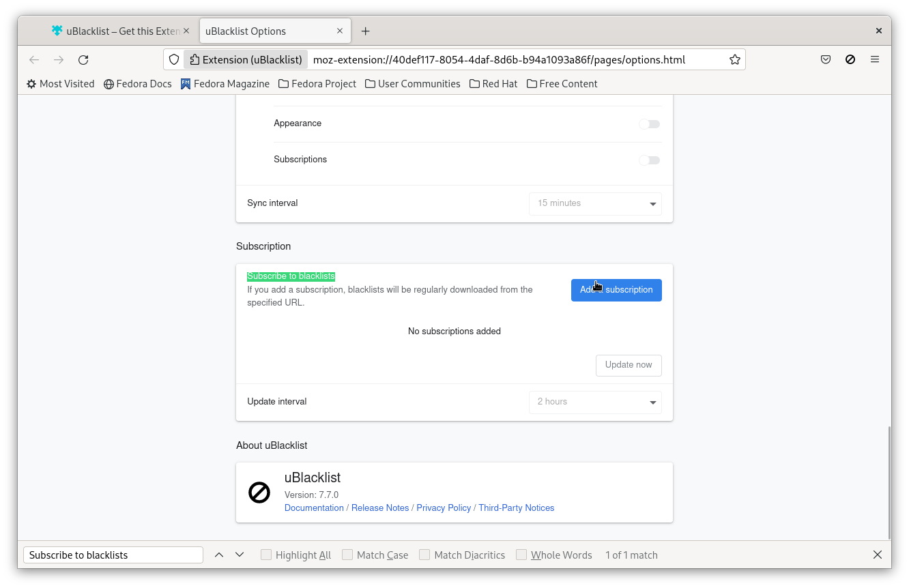
Task: Open Fedora Docs bookmark
Action: (x=138, y=84)
